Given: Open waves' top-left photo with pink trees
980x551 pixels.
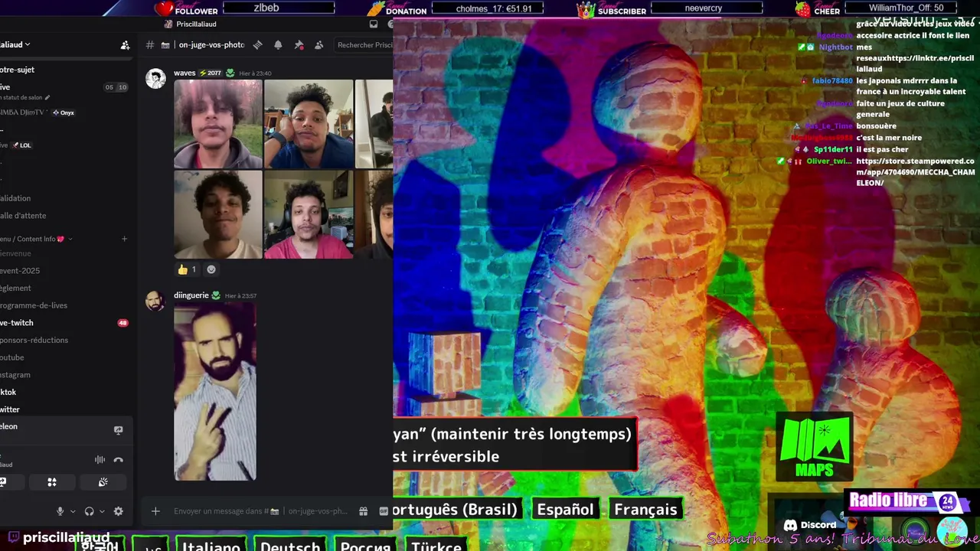Looking at the screenshot, I should tap(218, 124).
